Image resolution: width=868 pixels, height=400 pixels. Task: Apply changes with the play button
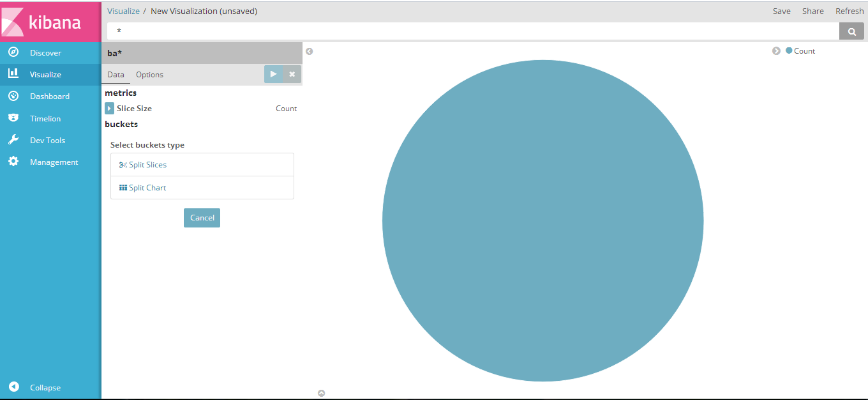point(273,74)
